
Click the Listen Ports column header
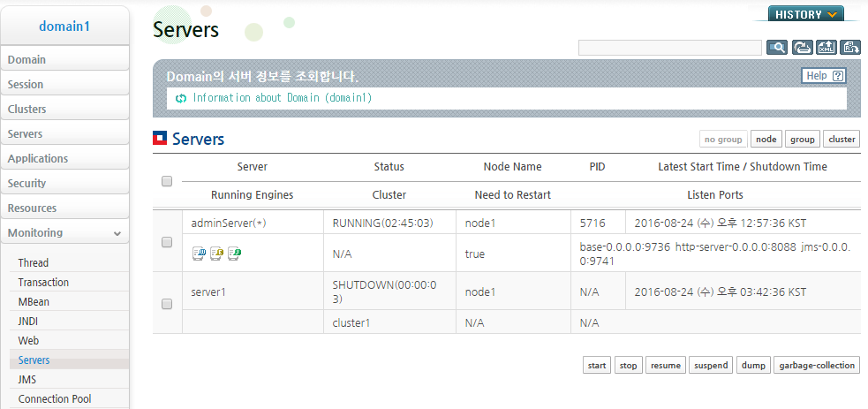(715, 195)
